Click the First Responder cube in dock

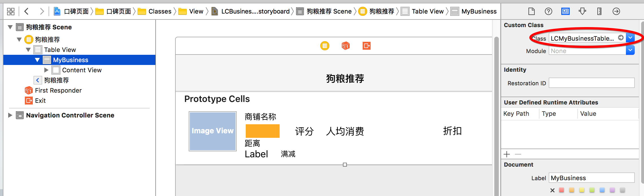click(x=345, y=46)
